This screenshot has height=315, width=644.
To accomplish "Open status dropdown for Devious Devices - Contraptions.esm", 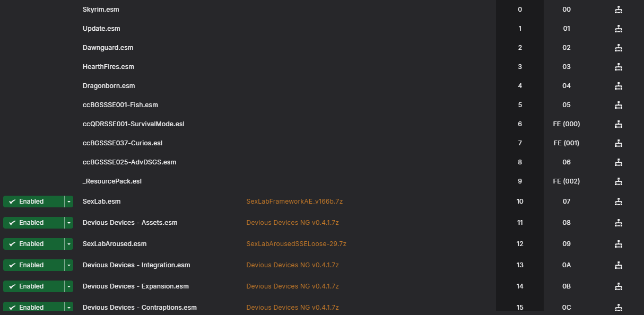I will [x=68, y=308].
